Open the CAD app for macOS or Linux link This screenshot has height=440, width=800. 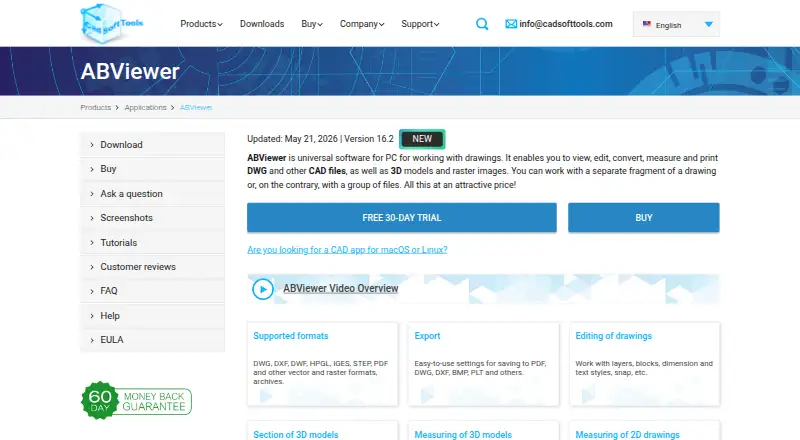coord(347,250)
